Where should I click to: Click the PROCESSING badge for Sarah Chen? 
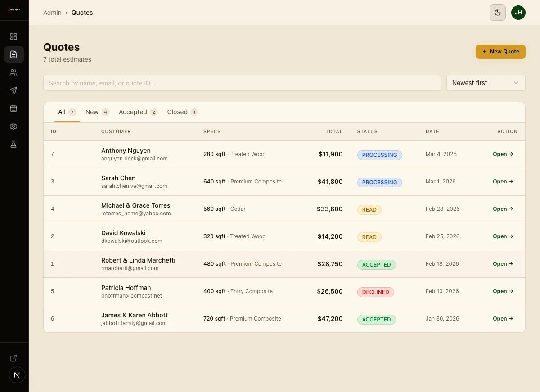380,183
